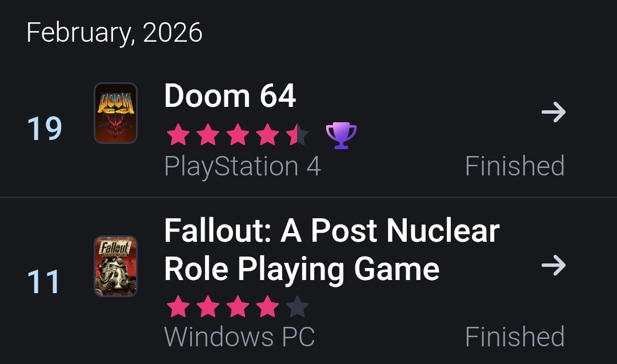Image resolution: width=617 pixels, height=364 pixels.
Task: Click the Finished status on Fallout
Action: pyautogui.click(x=514, y=337)
